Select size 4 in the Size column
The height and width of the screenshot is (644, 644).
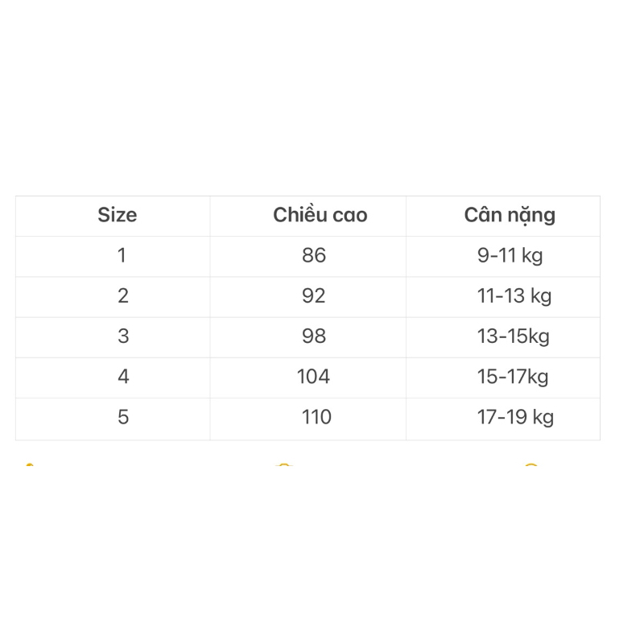(x=123, y=376)
